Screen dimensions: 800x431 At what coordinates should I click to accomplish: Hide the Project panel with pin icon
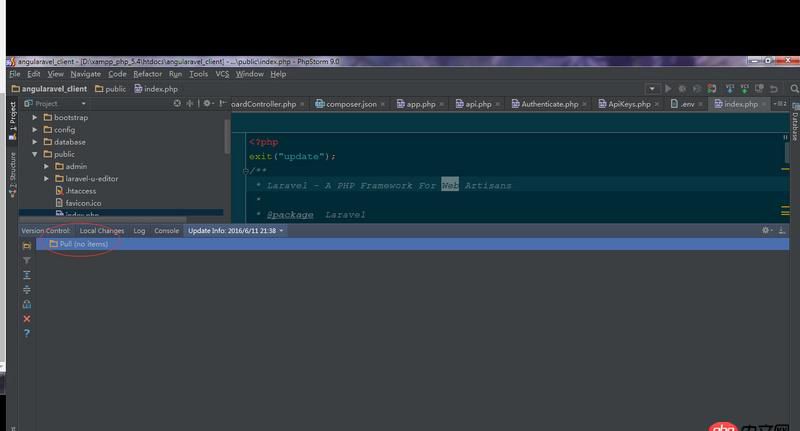(x=222, y=104)
